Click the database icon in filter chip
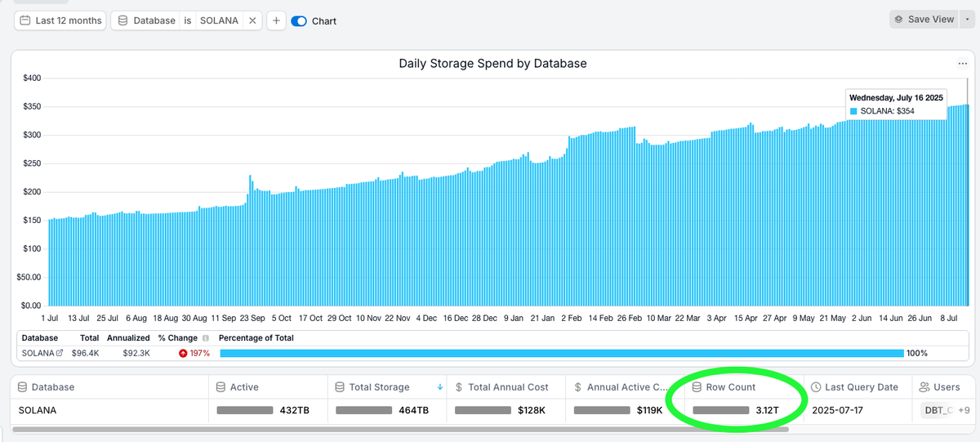Viewport: 980px width, 442px height. (123, 20)
